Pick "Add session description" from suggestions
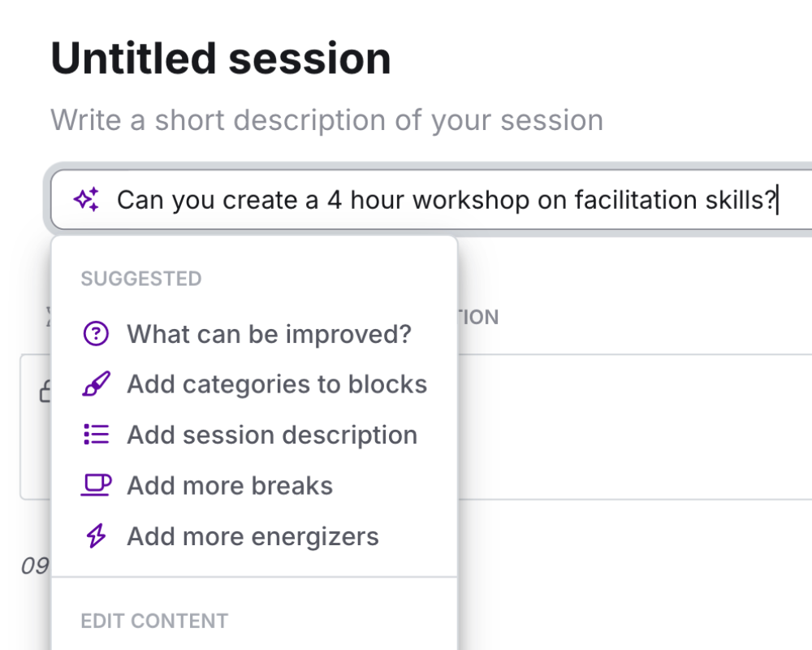This screenshot has width=812, height=650. click(x=272, y=435)
